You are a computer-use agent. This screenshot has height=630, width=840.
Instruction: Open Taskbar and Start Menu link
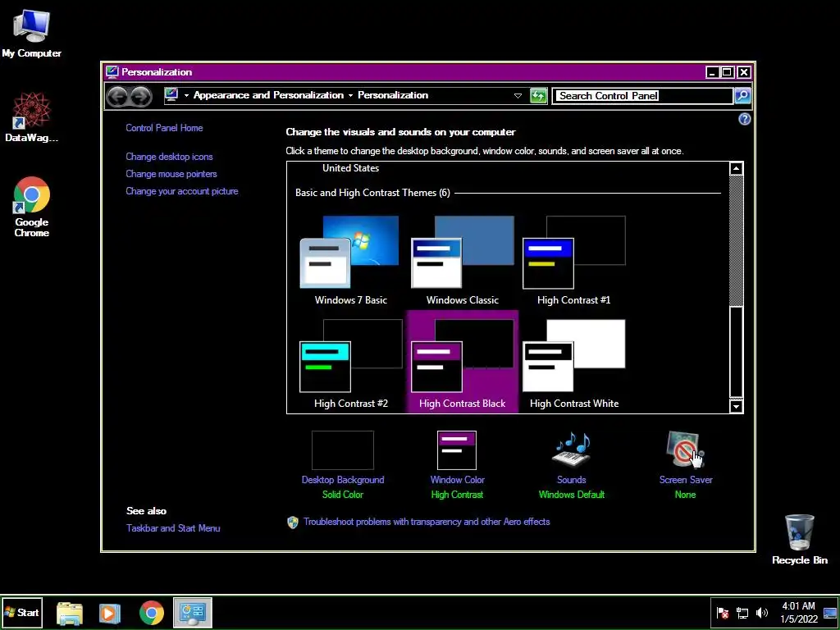point(173,527)
